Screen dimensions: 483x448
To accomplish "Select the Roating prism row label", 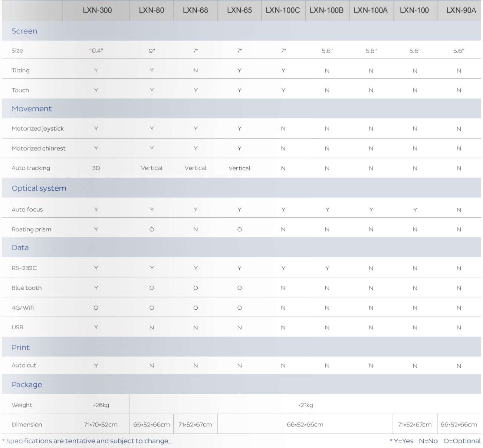I will 32,230.
